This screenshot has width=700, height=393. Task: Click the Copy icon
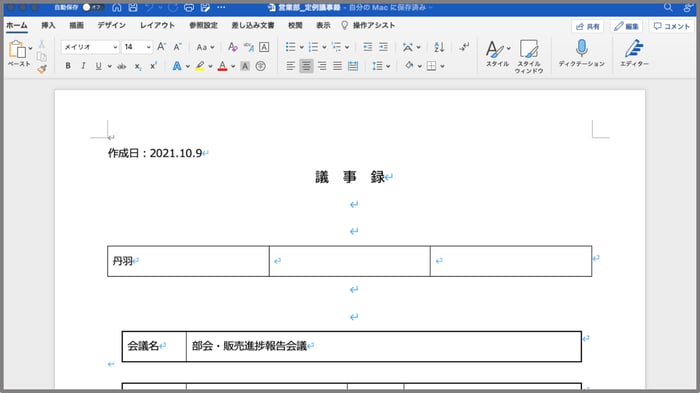pos(42,56)
